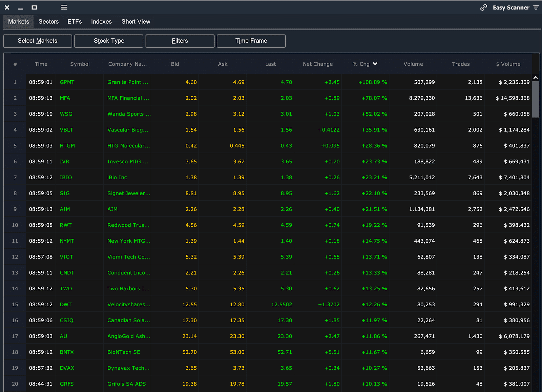This screenshot has width=542, height=392.
Task: Open the Time Frame button
Action: [251, 41]
